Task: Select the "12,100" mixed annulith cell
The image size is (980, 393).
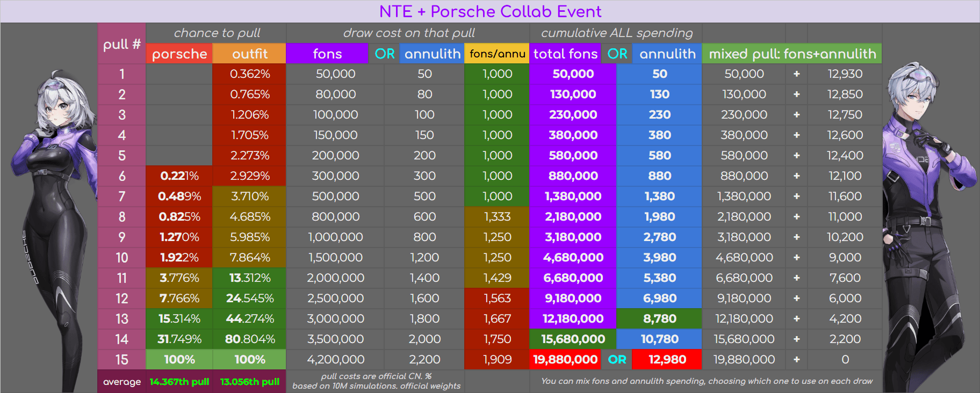Action: point(845,176)
